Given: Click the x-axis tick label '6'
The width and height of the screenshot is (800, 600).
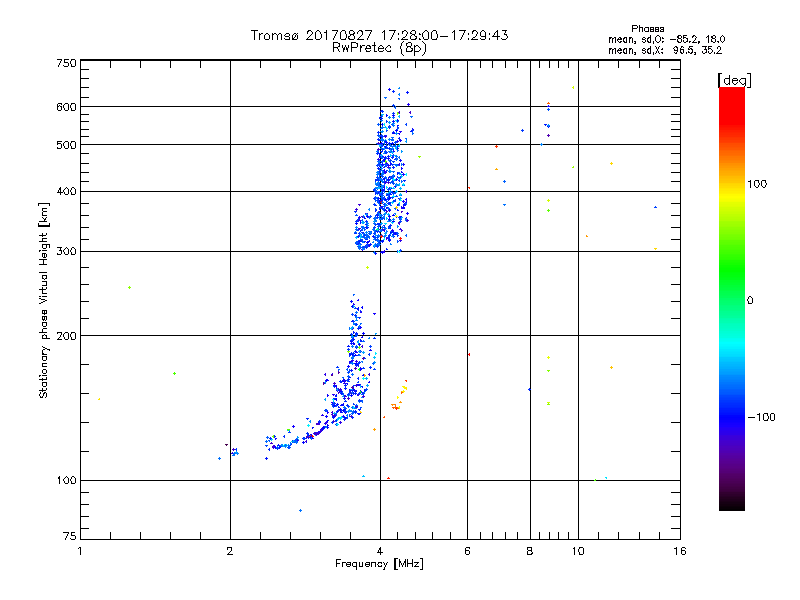Looking at the screenshot, I should (x=467, y=551).
